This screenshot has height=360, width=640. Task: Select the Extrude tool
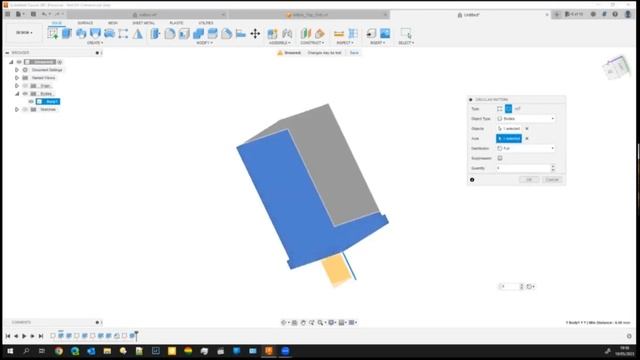click(x=67, y=33)
